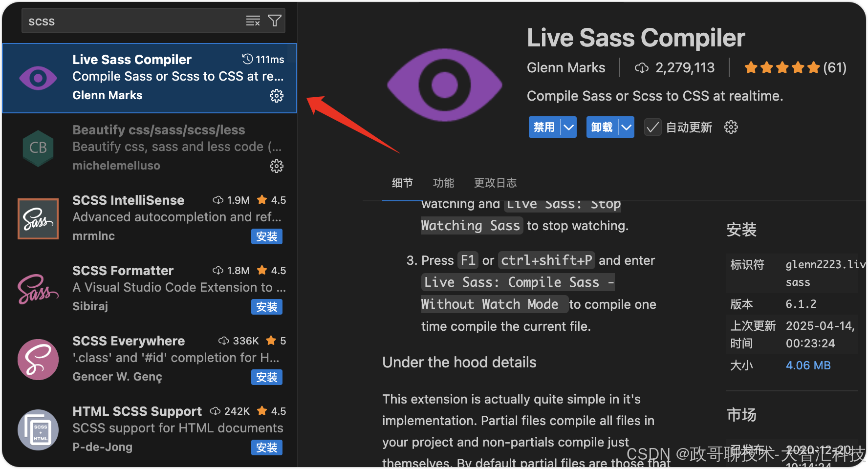Click the 禁用 button
This screenshot has height=469, width=868.
(x=544, y=128)
